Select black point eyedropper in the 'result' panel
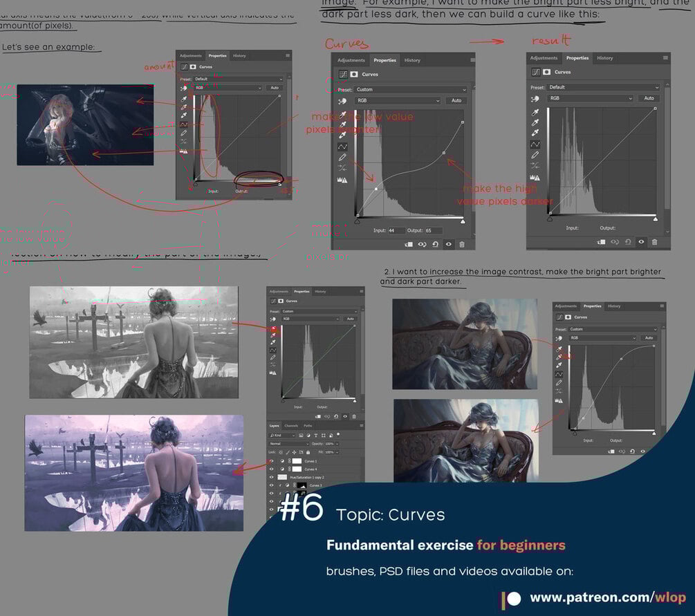 [535, 113]
